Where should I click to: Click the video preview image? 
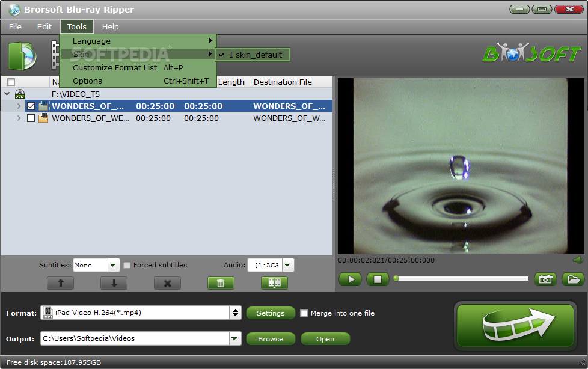(461, 166)
